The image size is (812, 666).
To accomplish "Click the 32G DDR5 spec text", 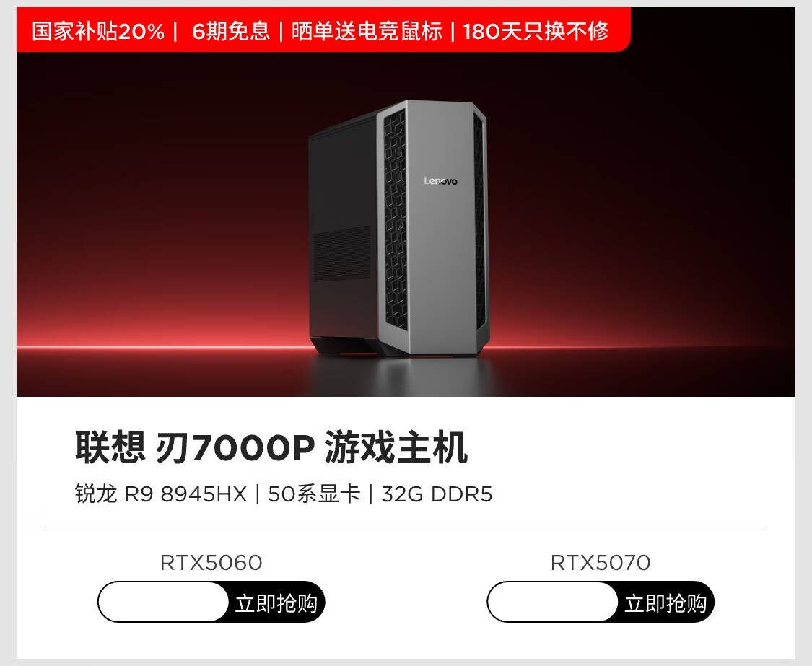I will pos(437,494).
